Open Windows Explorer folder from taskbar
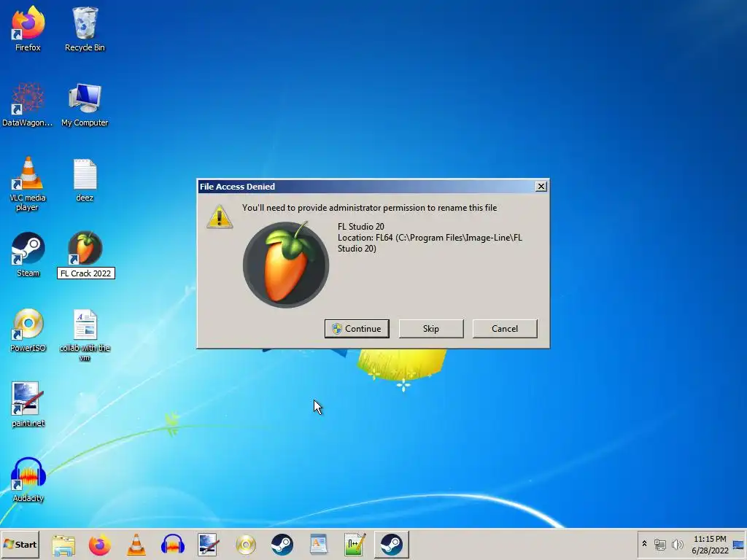The width and height of the screenshot is (747, 560). 63,545
